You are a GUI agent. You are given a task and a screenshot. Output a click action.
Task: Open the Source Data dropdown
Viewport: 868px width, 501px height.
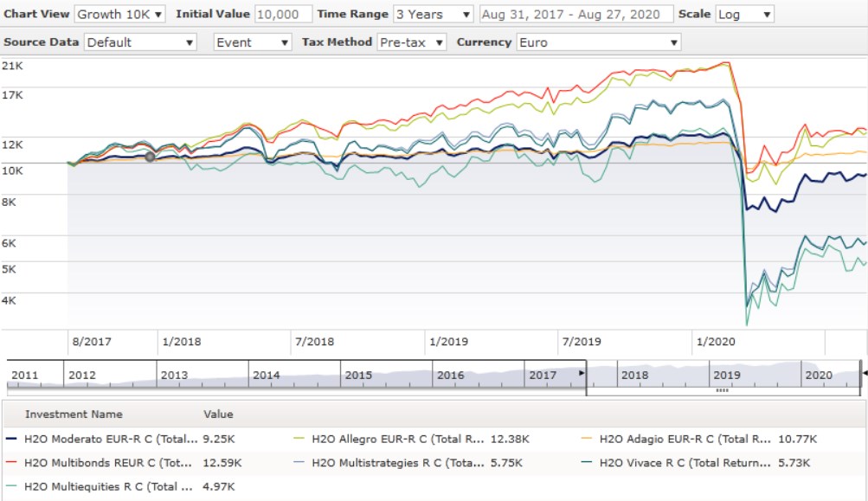tap(141, 42)
